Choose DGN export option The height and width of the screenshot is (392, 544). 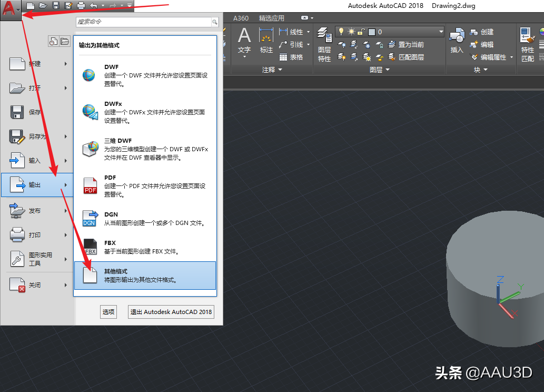click(145, 219)
